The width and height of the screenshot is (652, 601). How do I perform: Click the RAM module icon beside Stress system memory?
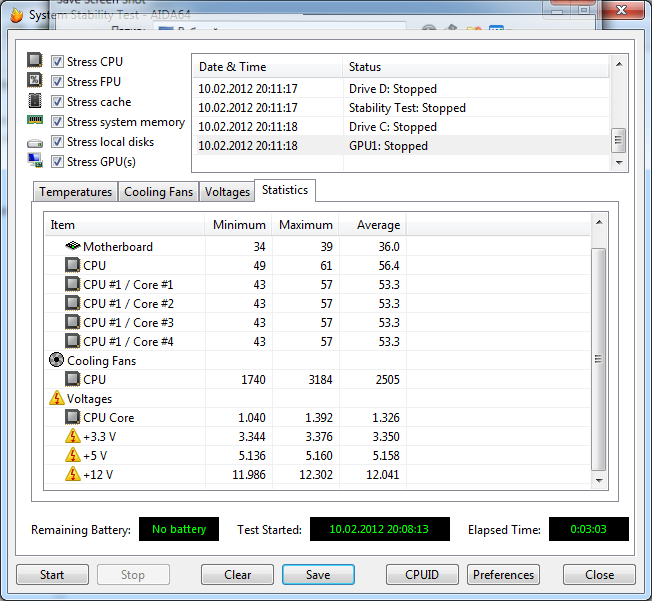pos(35,120)
